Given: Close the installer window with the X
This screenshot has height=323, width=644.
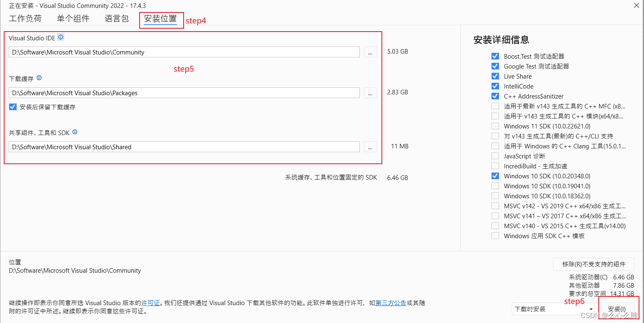Looking at the screenshot, I should click(636, 5).
